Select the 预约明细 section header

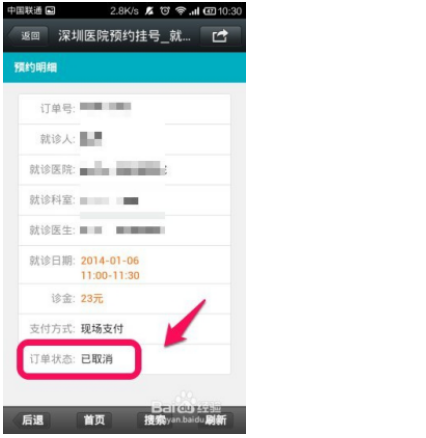click(x=124, y=67)
